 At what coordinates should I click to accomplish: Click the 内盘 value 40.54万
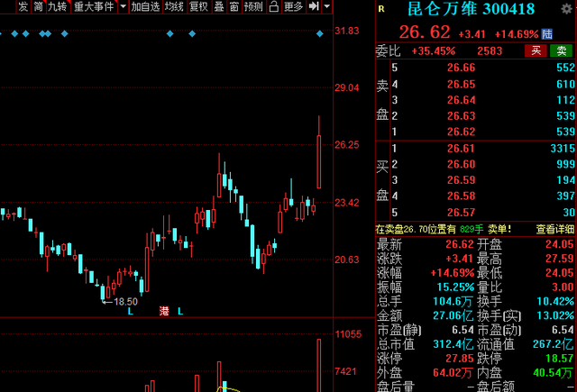point(554,373)
